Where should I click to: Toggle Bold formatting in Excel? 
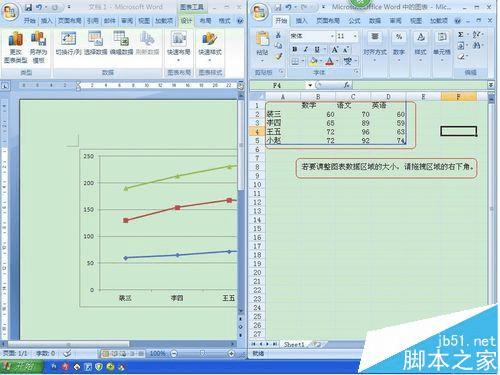295,50
